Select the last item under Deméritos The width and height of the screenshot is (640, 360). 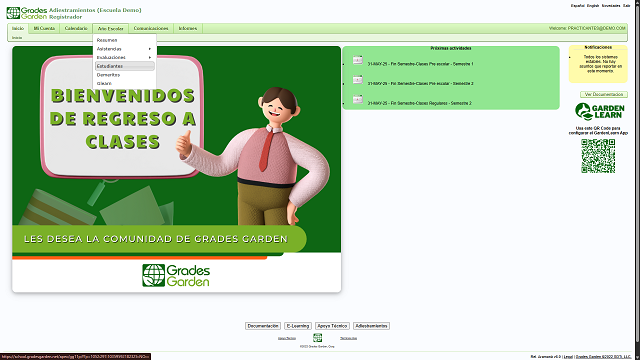[x=124, y=83]
